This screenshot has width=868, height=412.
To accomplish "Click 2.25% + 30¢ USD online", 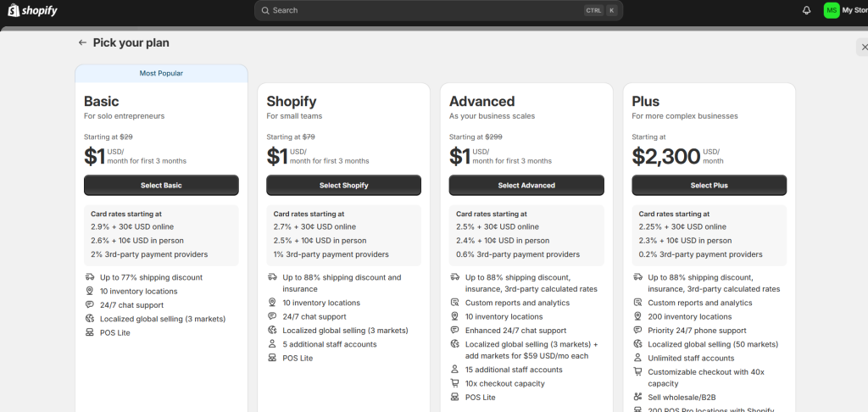I will click(682, 227).
